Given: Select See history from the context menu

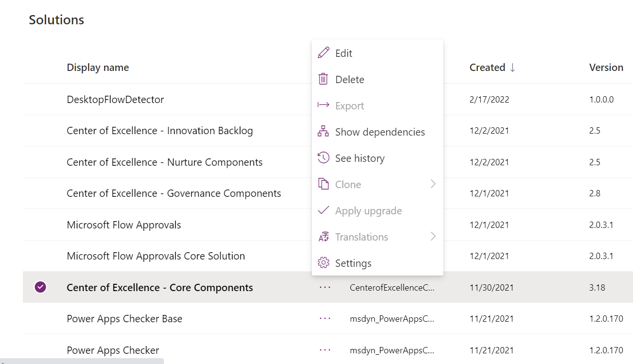Looking at the screenshot, I should pos(360,157).
